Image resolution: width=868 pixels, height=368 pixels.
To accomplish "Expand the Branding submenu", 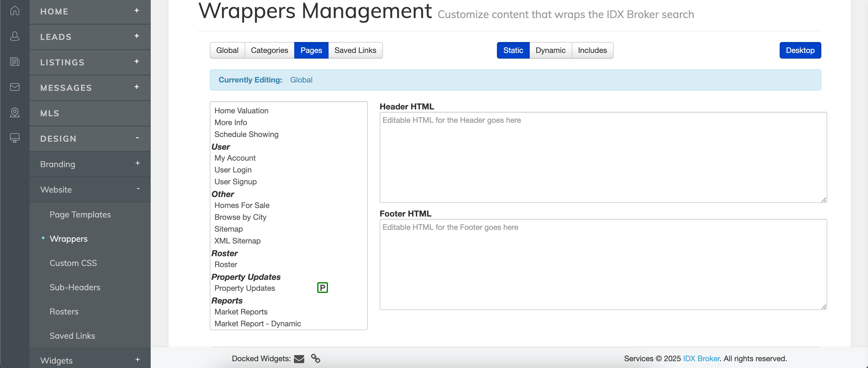I will 137,163.
